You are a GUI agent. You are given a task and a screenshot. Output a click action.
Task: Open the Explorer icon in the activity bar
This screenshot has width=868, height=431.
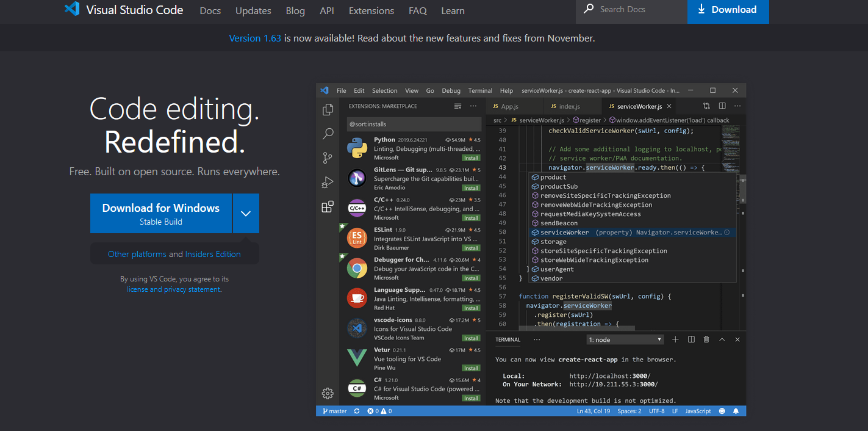click(328, 110)
